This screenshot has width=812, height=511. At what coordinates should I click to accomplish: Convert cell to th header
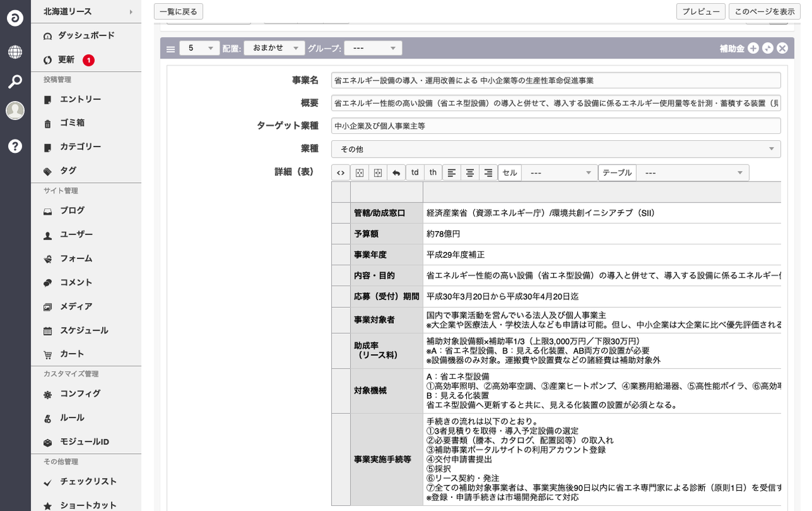433,173
